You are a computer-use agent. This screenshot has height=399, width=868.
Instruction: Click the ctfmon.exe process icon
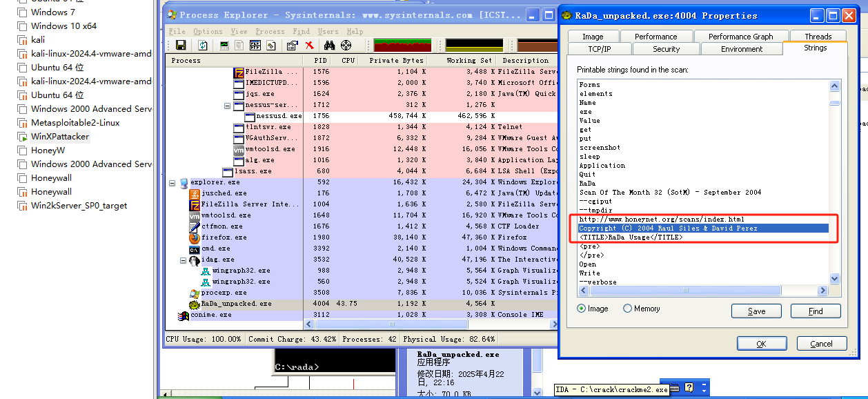click(195, 226)
